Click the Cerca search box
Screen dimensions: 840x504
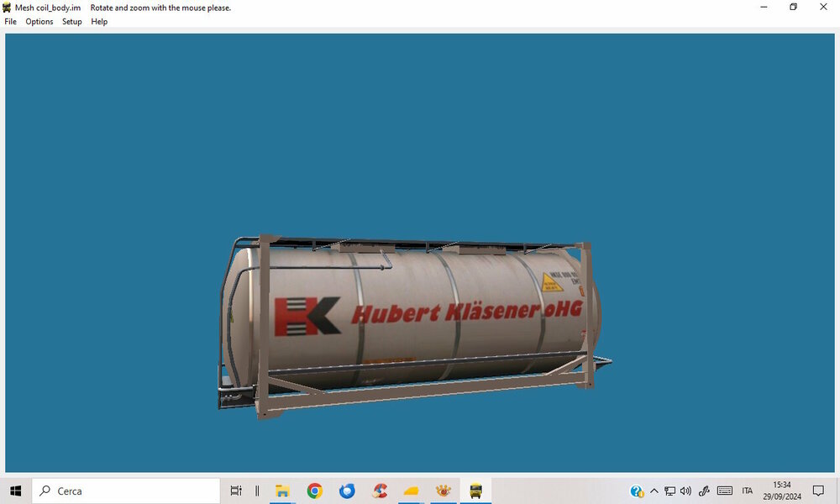126,491
